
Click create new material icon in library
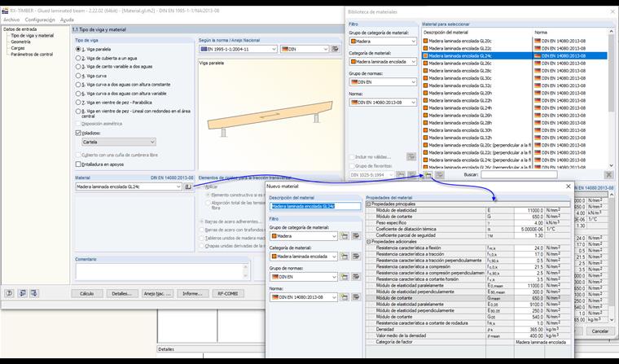428,175
